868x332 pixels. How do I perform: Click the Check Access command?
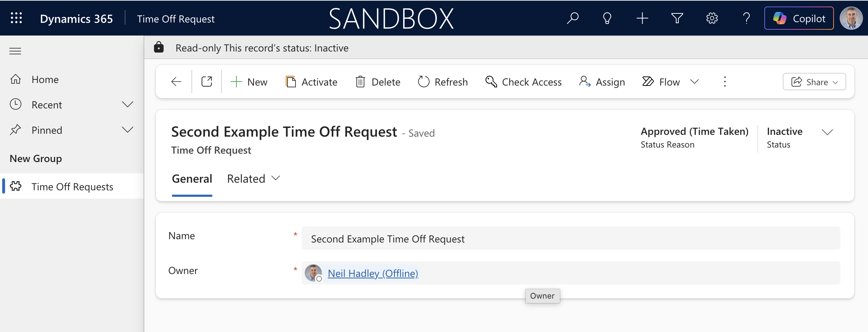coord(524,82)
